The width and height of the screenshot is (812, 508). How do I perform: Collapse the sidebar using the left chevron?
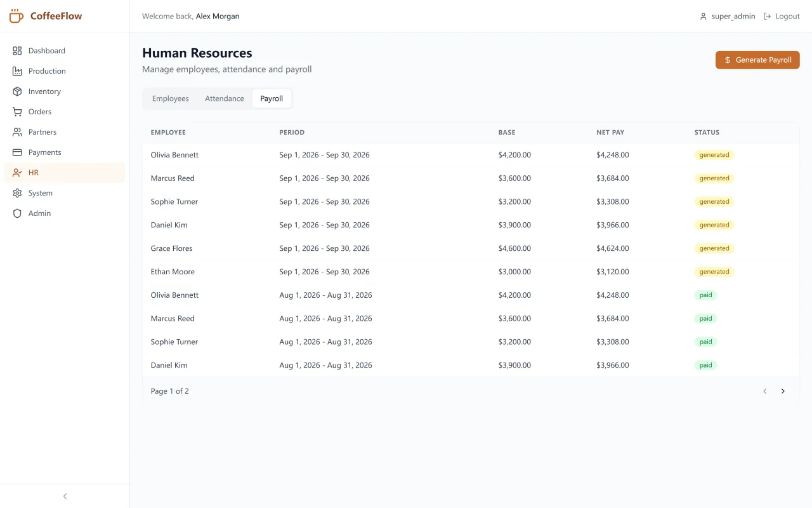[x=65, y=496]
